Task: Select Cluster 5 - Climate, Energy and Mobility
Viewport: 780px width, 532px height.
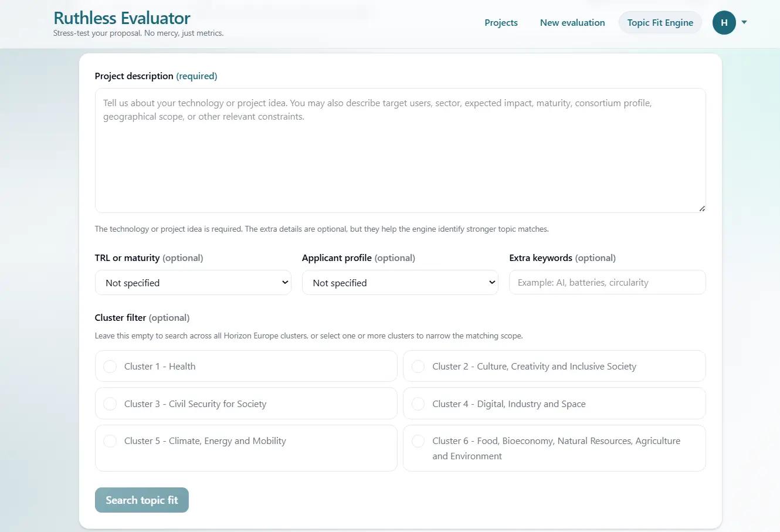Action: [x=246, y=448]
